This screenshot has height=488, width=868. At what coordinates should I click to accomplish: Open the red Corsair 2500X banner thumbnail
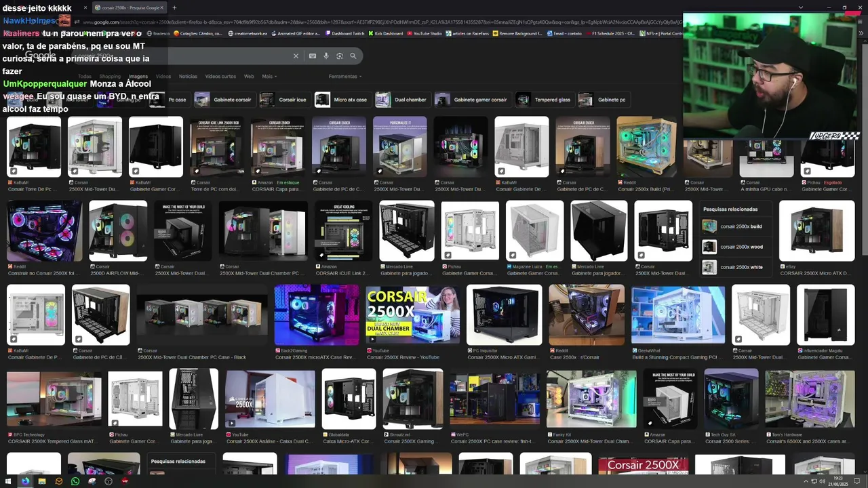click(x=643, y=466)
